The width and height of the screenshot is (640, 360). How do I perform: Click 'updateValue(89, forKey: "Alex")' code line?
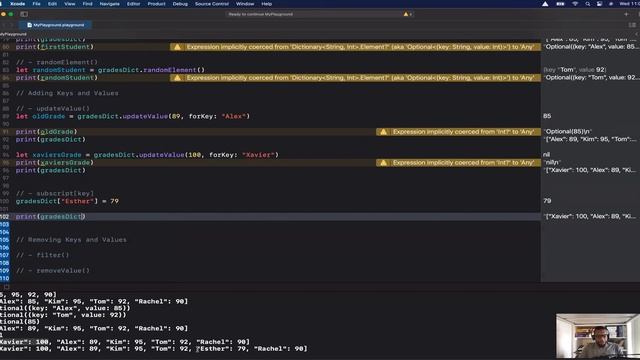click(x=133, y=116)
